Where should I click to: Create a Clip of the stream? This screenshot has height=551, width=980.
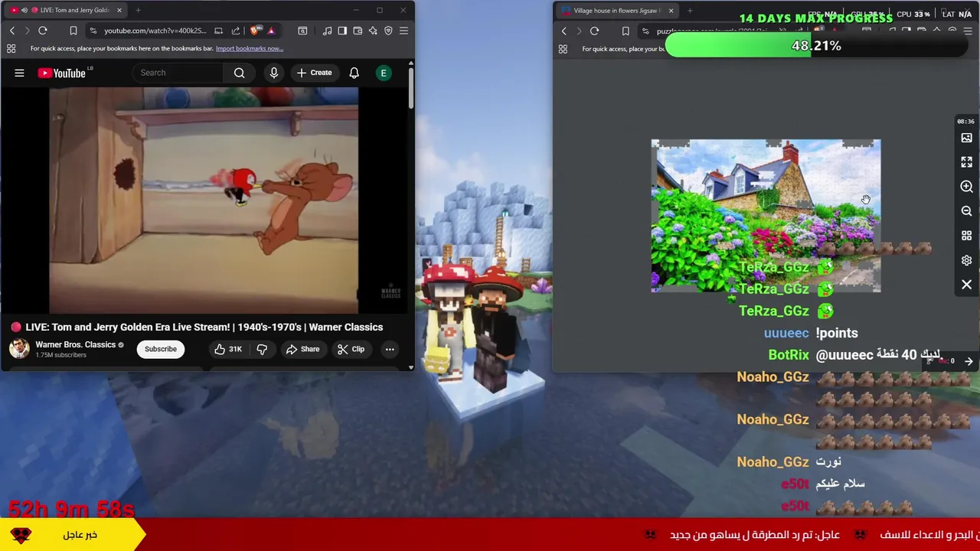click(351, 349)
